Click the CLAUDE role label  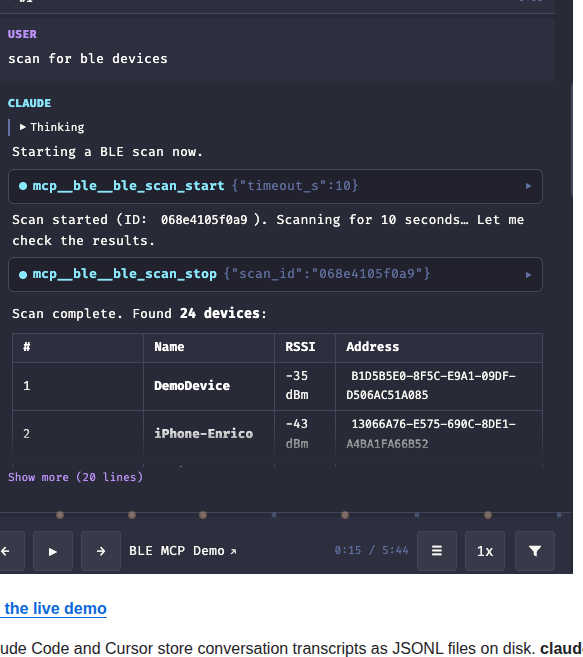[x=29, y=103]
